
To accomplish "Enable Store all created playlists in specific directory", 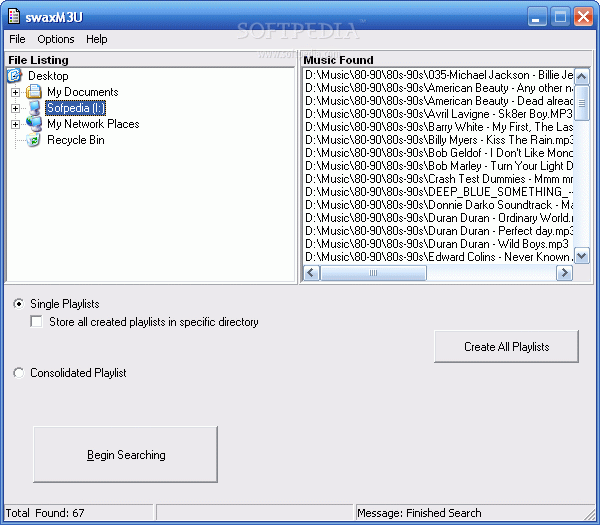I will (36, 321).
